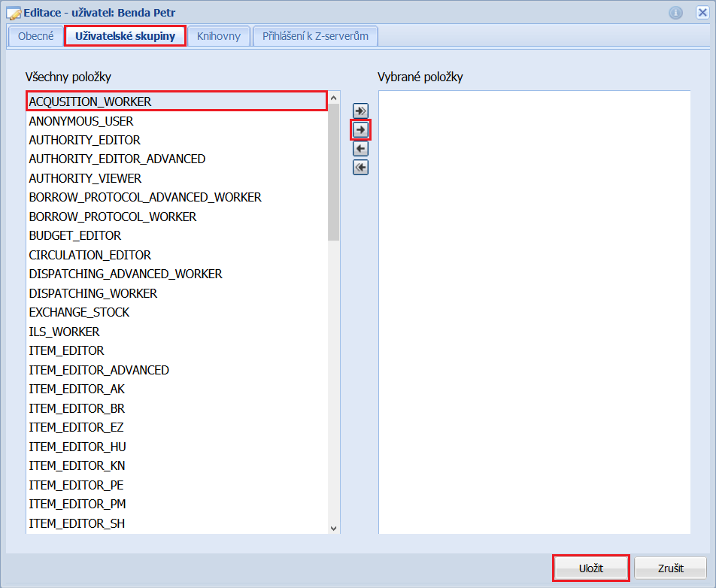716x588 pixels.
Task: Click the add all items double-arrow button
Action: pos(361,111)
